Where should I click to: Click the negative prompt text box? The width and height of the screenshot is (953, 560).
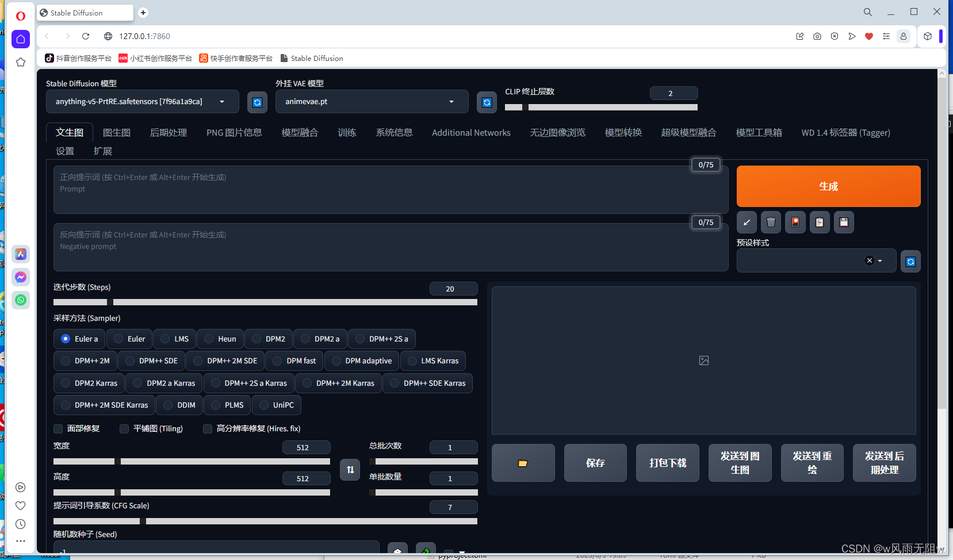click(x=391, y=247)
